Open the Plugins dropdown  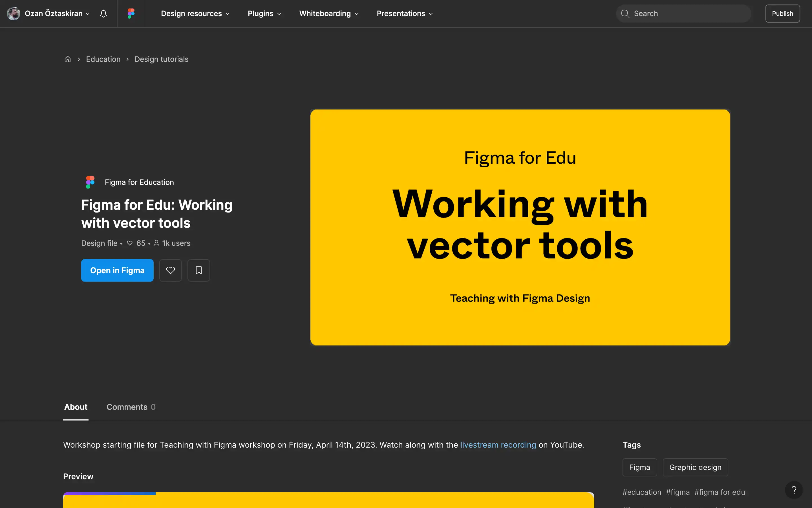point(264,14)
